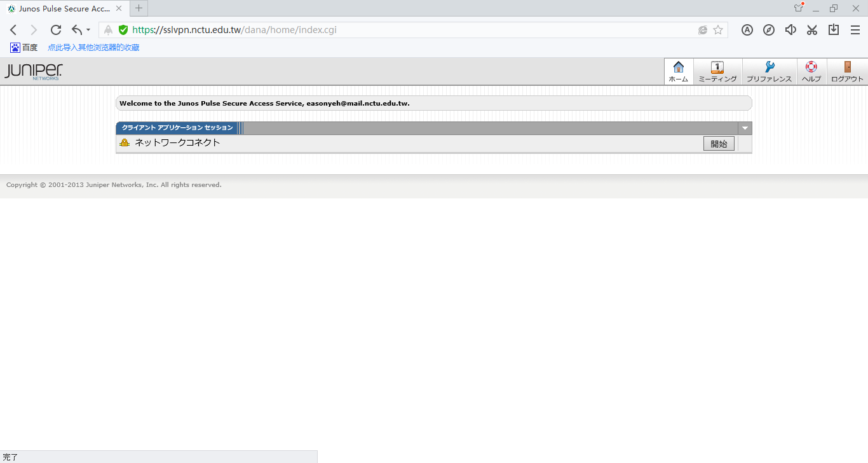Go forward to the next page
The height and width of the screenshot is (463, 868).
click(34, 30)
